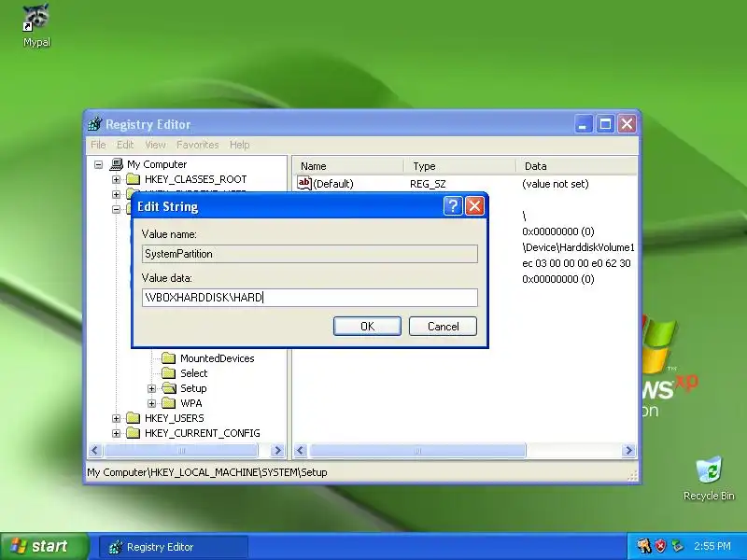Open the File menu

pos(98,145)
